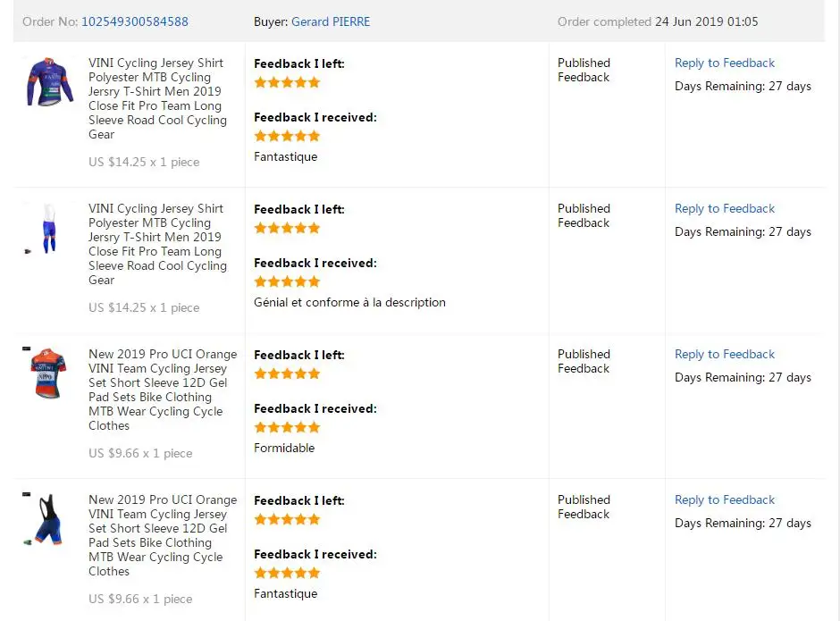Screen dimensions: 840x621
Task: Click the order completed date 24 Jun 2019 01:05
Action: click(706, 22)
